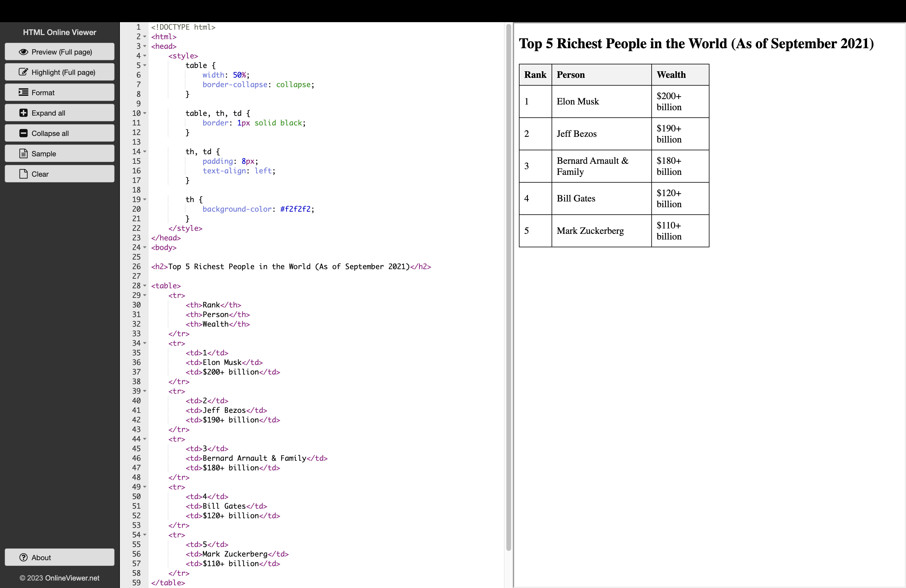This screenshot has height=588, width=906.
Task: Click the background-color #f2f2f2 value
Action: [x=295, y=209]
